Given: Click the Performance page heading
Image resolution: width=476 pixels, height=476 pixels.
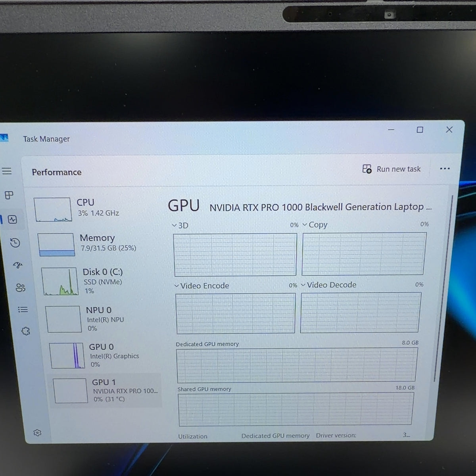Looking at the screenshot, I should [x=57, y=172].
